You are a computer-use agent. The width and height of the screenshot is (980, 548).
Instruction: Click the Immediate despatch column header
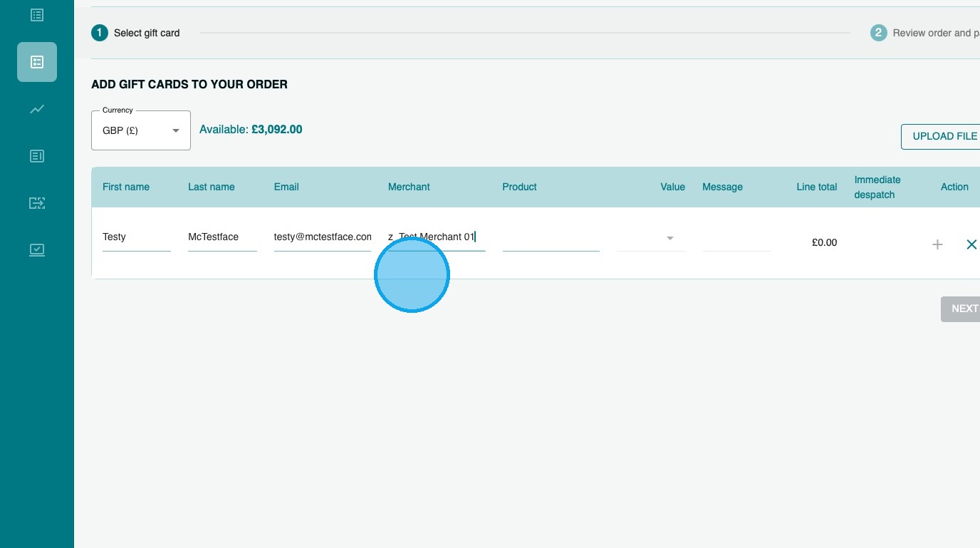877,187
